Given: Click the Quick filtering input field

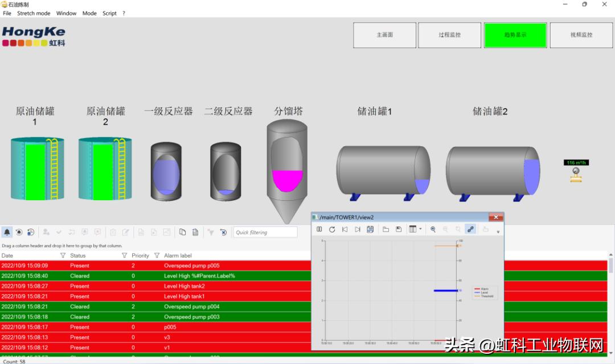Looking at the screenshot, I should coord(265,232).
